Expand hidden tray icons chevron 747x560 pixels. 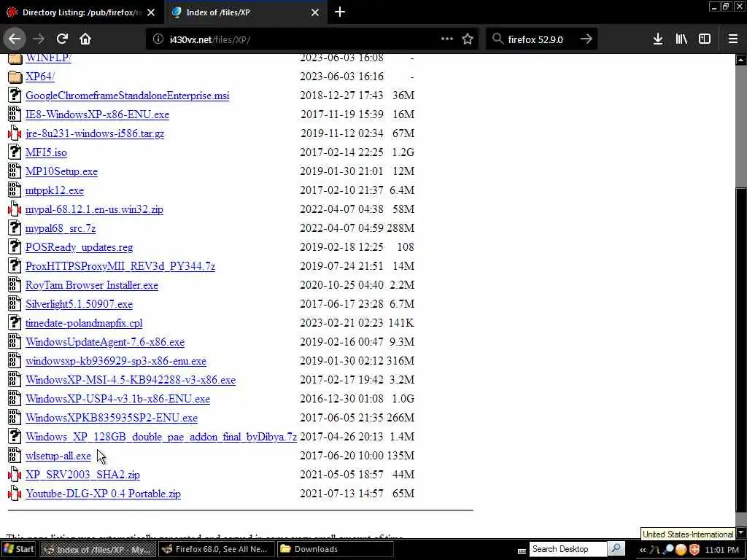click(x=643, y=550)
